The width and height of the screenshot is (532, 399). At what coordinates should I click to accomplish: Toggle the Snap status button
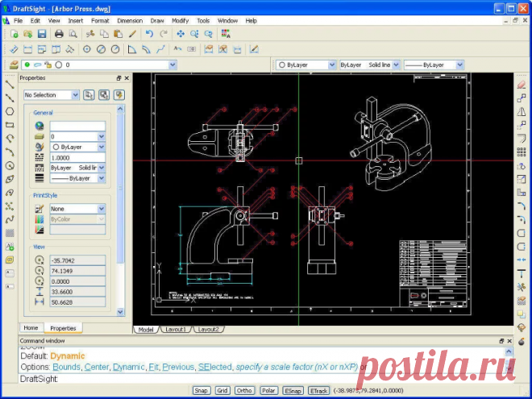pyautogui.click(x=202, y=390)
